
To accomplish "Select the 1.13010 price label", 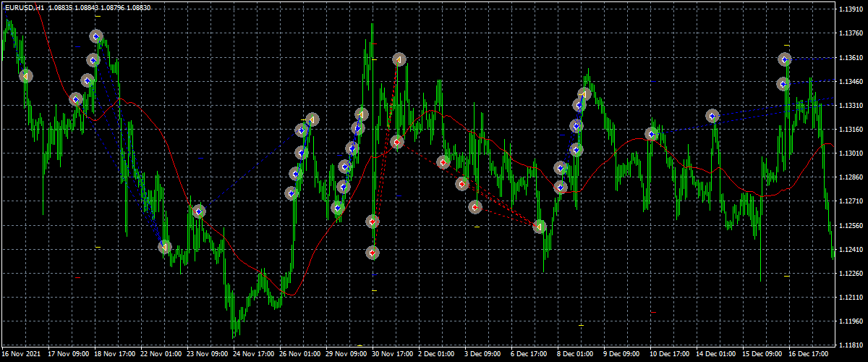I will click(x=851, y=153).
